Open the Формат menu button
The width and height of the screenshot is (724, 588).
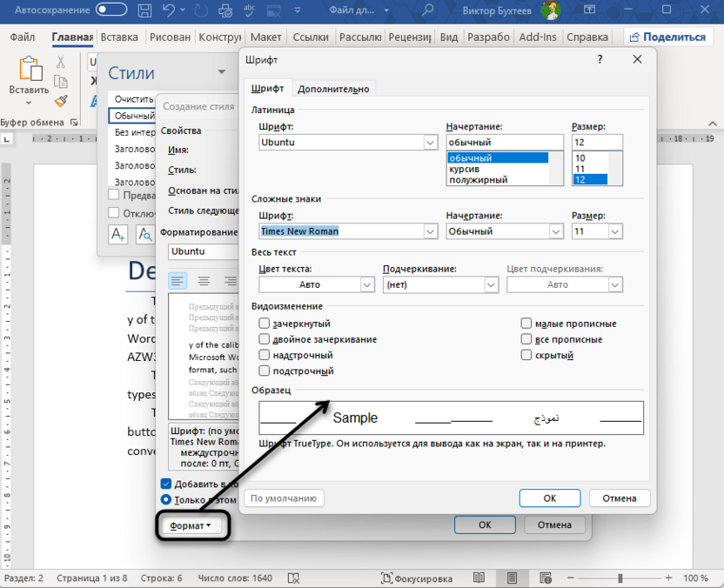[192, 525]
